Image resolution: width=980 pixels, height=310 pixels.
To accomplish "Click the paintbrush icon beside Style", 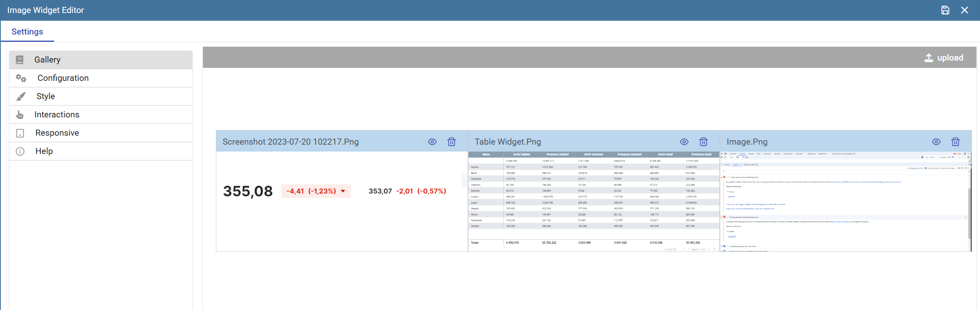I will 21,96.
